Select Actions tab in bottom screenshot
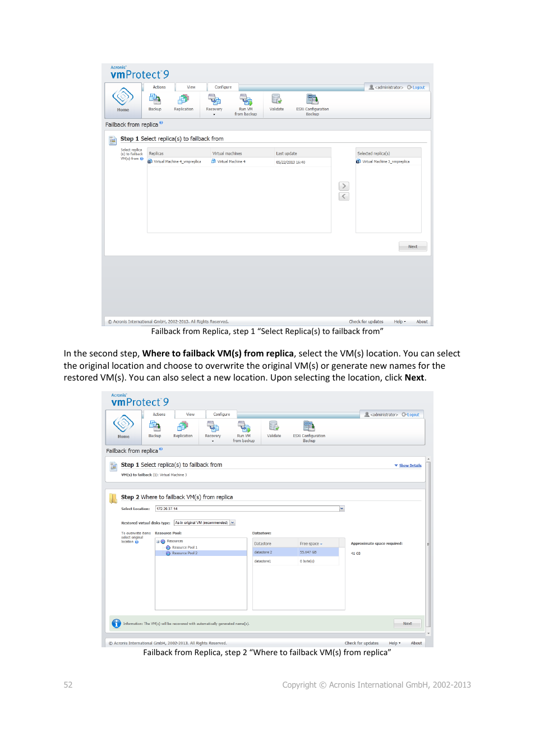 [x=159, y=414]
